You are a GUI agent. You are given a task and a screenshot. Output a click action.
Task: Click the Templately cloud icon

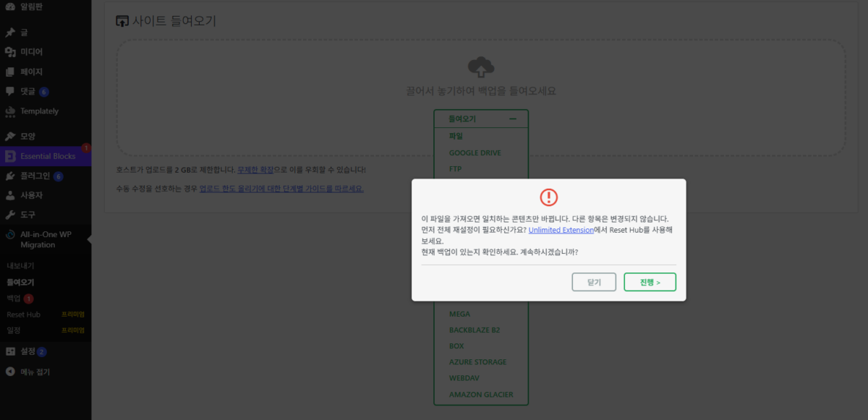10,111
